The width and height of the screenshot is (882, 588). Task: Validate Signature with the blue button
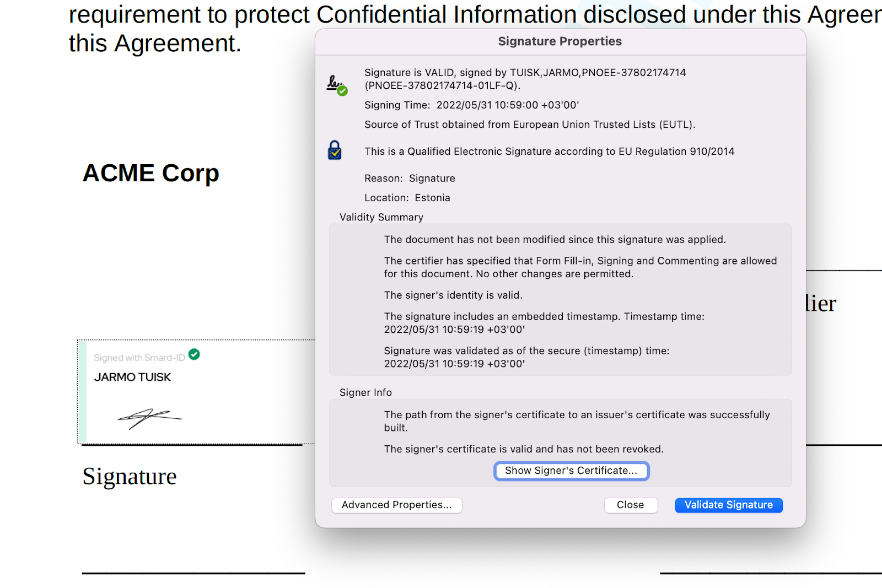pyautogui.click(x=728, y=505)
